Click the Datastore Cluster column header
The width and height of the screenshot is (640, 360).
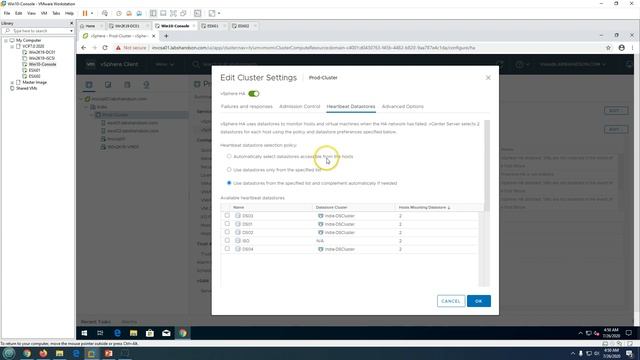point(331,207)
